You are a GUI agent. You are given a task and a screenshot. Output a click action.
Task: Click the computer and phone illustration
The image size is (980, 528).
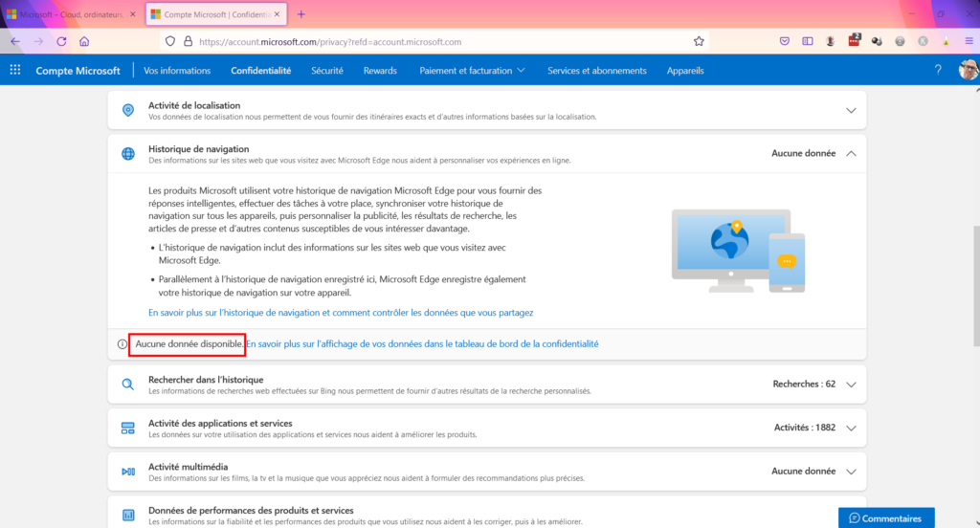(738, 251)
